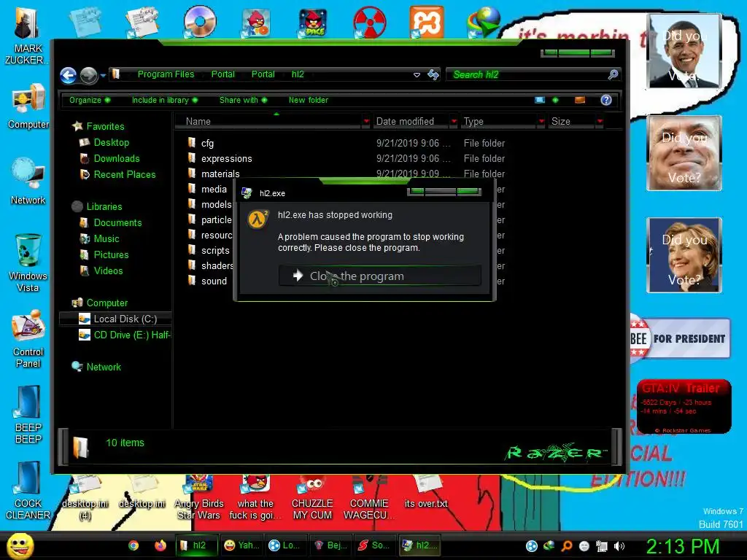Click Chrome icon in taskbar

point(133,545)
